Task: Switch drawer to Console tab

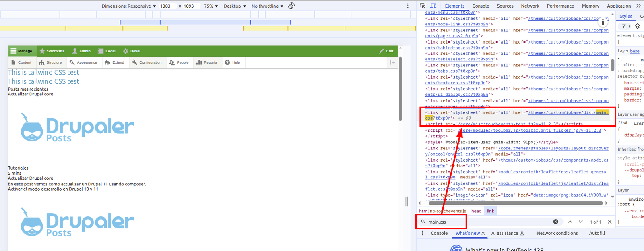Action: [439, 233]
